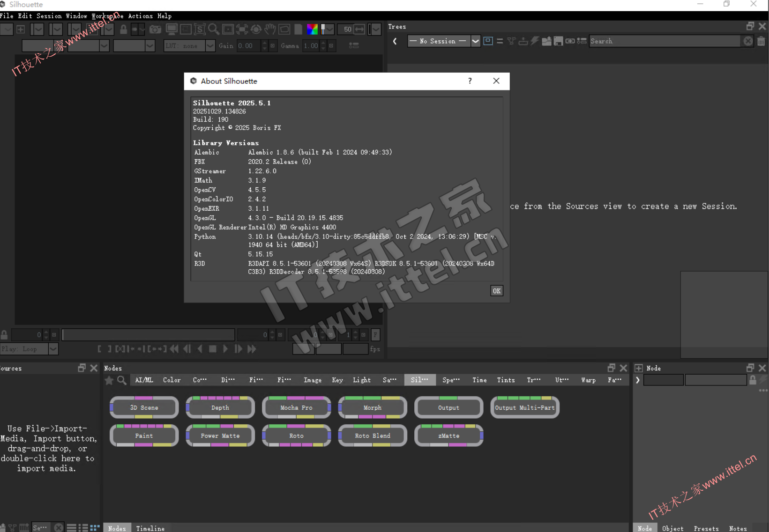Switch to the Timeline tab

150,528
